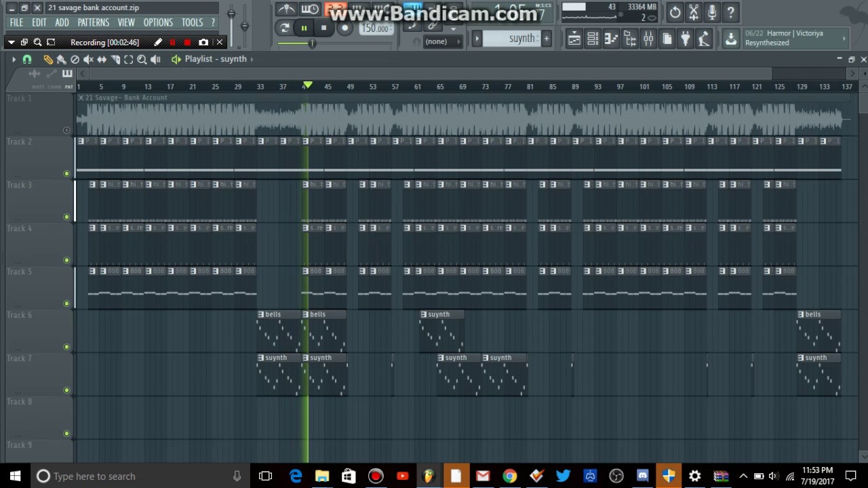The width and height of the screenshot is (868, 488).
Task: Mute Track 3 with its green switch
Action: click(66, 217)
